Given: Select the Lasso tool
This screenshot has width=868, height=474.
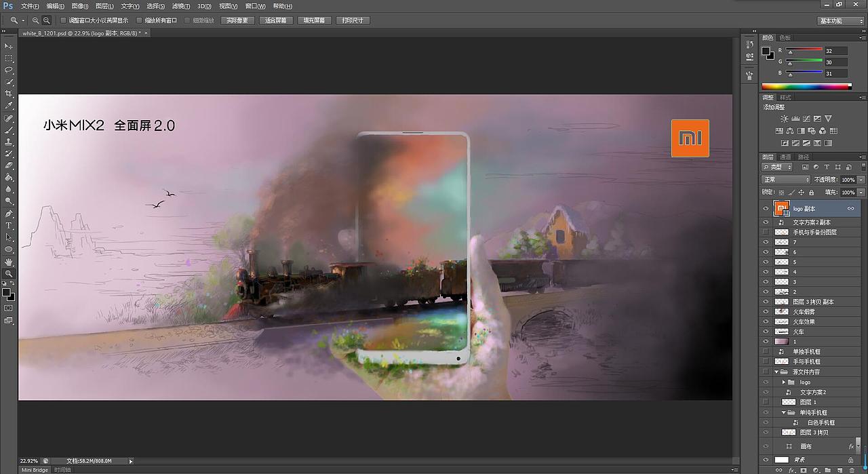Looking at the screenshot, I should tap(9, 70).
